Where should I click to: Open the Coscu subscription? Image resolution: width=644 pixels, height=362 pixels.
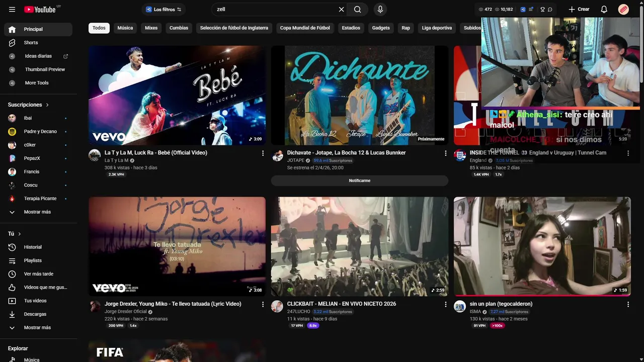pos(38,185)
